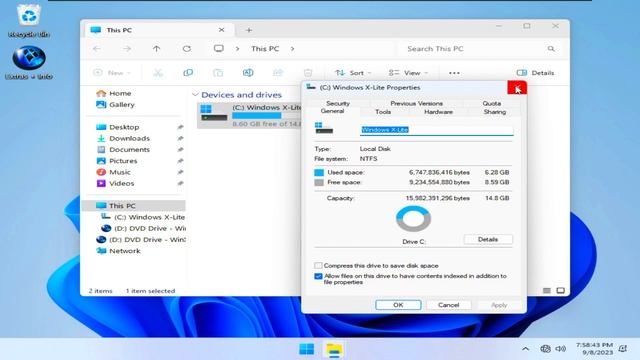Click File Explorer taskbar icon

point(334,349)
